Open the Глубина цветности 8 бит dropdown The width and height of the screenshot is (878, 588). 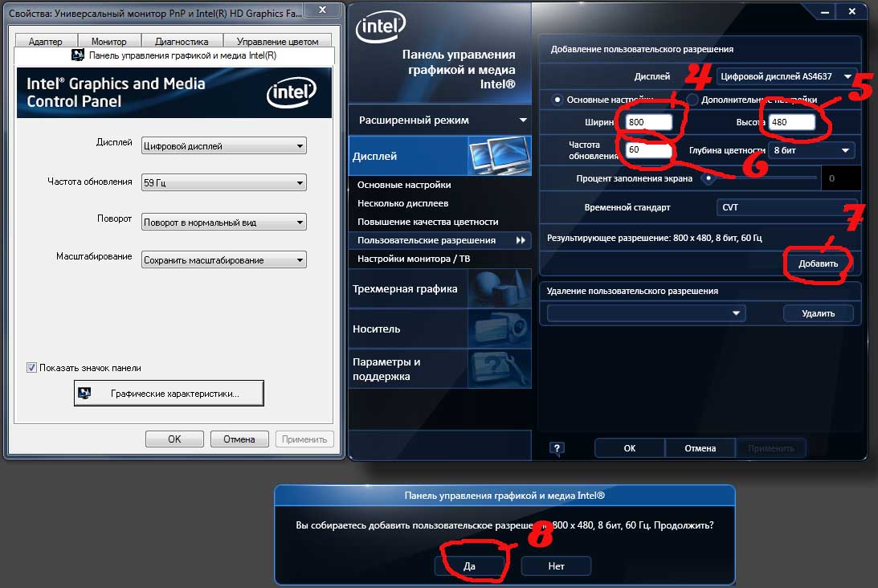pyautogui.click(x=811, y=150)
